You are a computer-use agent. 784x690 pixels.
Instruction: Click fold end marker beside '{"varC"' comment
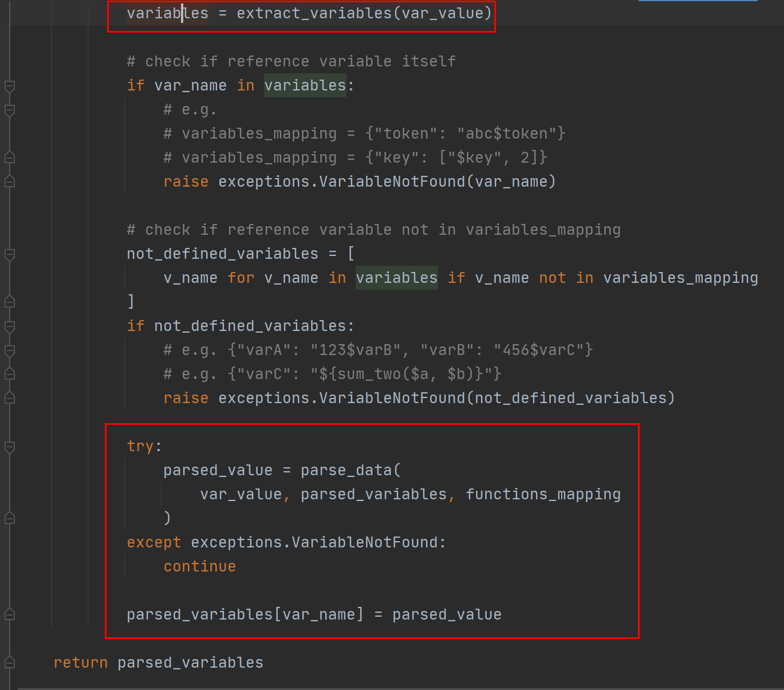[x=10, y=373]
